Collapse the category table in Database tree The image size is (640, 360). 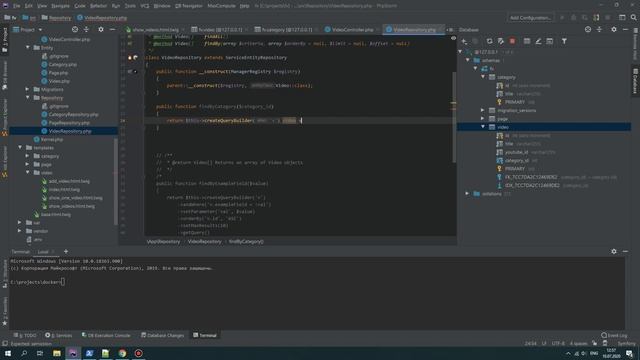pyautogui.click(x=483, y=77)
